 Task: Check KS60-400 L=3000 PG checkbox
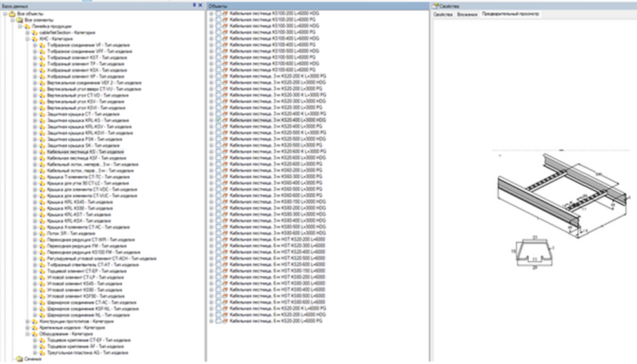[218, 183]
